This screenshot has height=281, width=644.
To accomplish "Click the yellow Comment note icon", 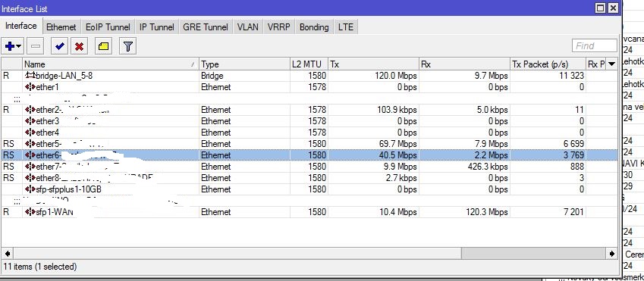I will point(103,46).
